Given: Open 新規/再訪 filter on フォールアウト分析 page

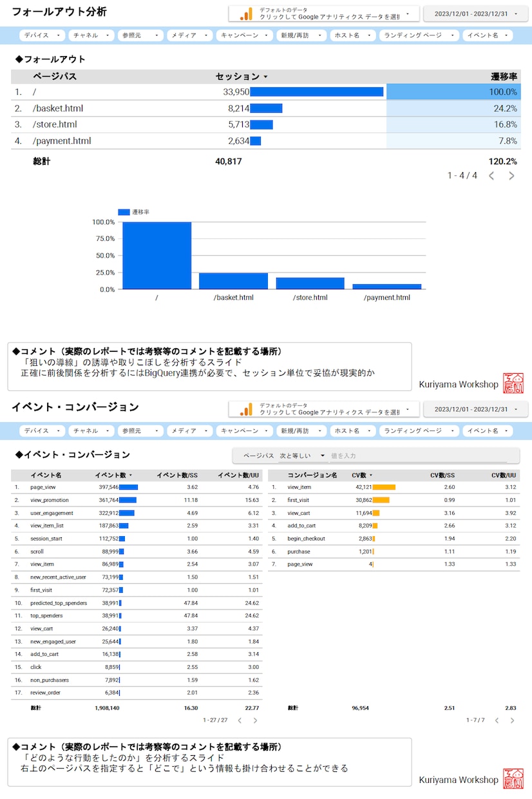Looking at the screenshot, I should click(301, 35).
